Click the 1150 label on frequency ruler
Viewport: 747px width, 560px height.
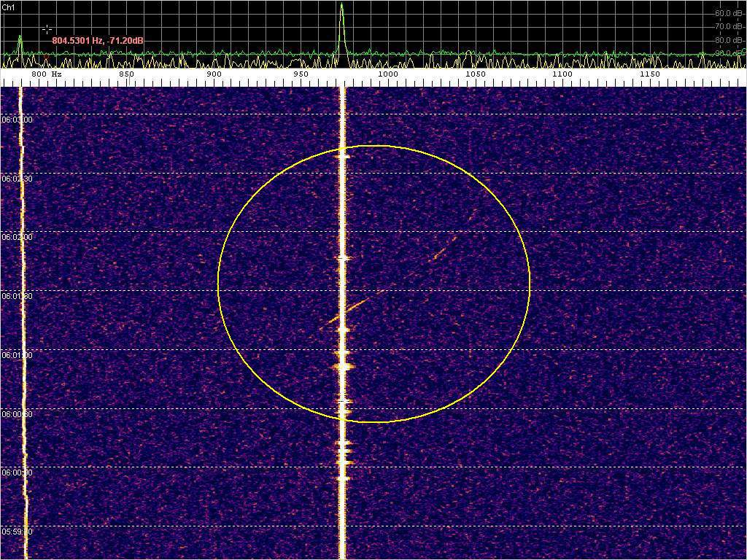pos(649,74)
